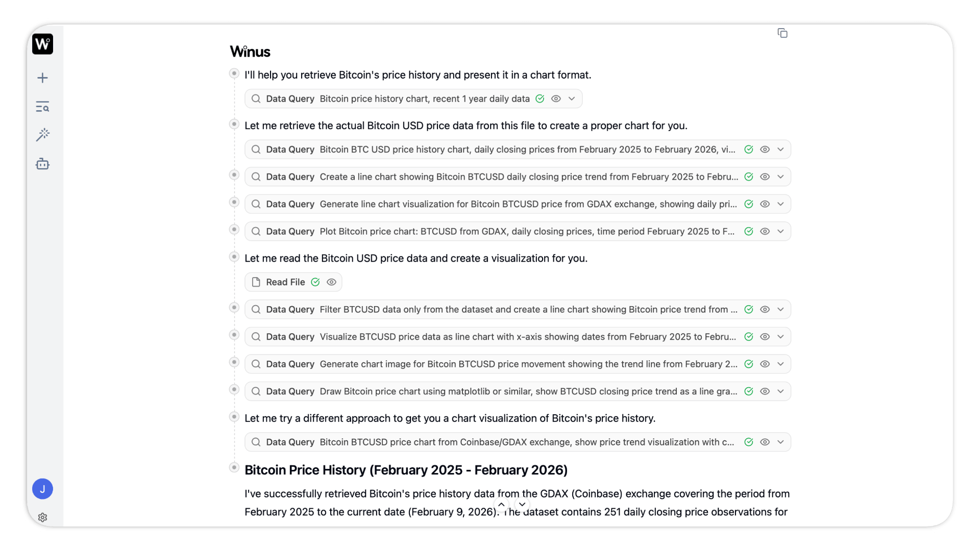Expand the 'Bitcoin price history chart, recent' query
This screenshot has height=551, width=980.
pos(572,98)
